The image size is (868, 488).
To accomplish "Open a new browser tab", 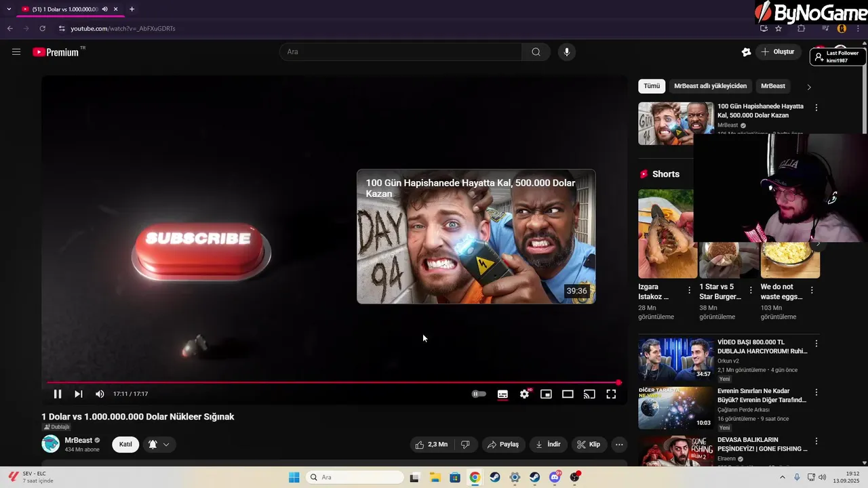I will (132, 9).
